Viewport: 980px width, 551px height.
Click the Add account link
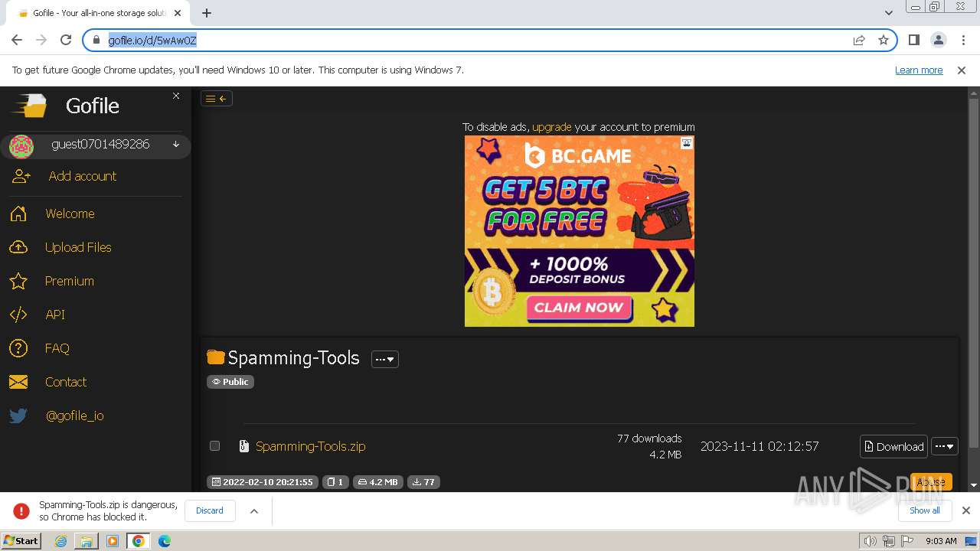83,176
